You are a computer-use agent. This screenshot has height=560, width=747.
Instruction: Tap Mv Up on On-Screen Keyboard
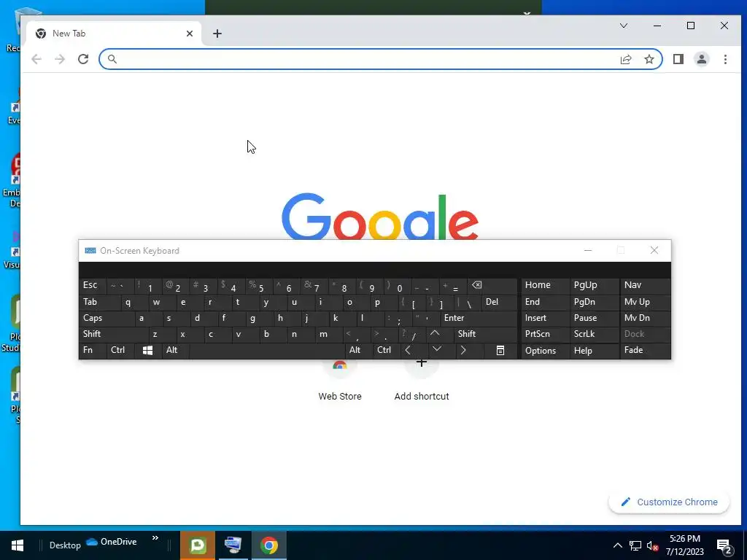(x=645, y=303)
